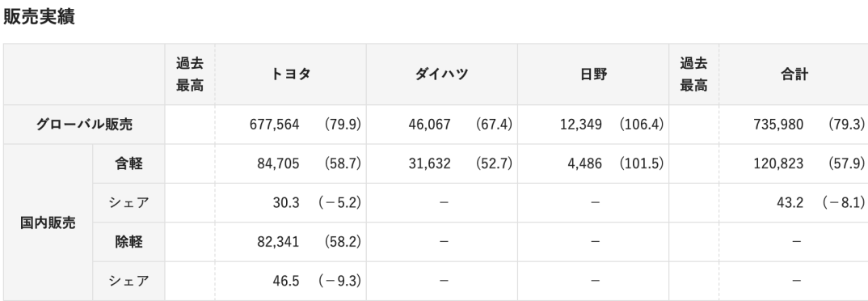Select the ダイハツ column header

click(442, 74)
